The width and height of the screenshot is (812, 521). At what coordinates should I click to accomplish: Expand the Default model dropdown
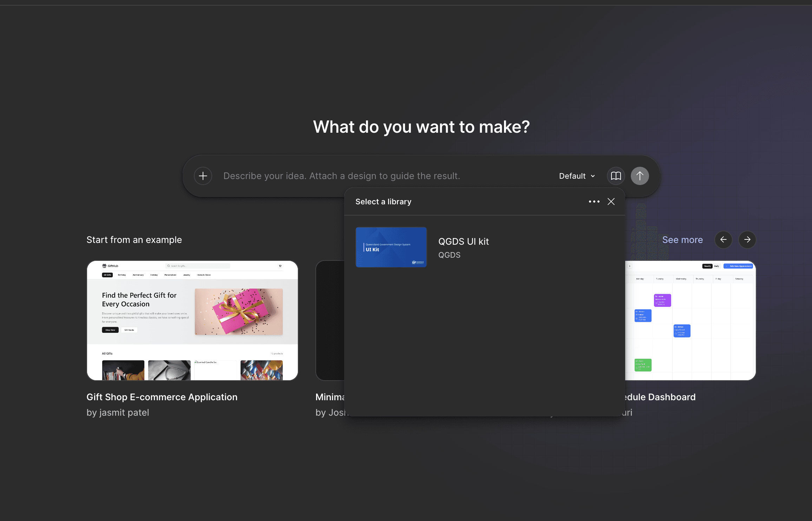point(577,176)
